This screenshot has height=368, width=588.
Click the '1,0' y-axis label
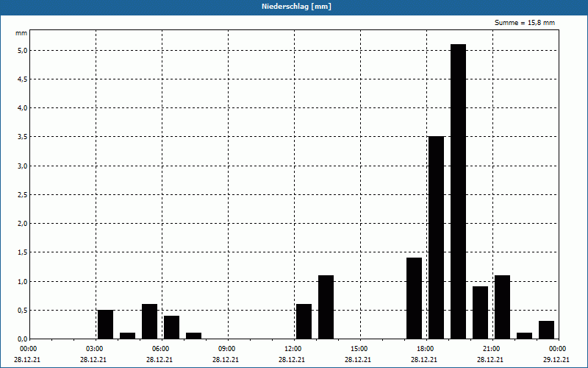click(x=22, y=281)
